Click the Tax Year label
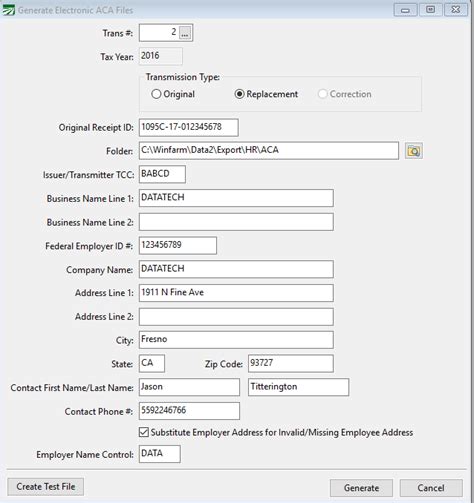The image size is (474, 503). tap(117, 57)
